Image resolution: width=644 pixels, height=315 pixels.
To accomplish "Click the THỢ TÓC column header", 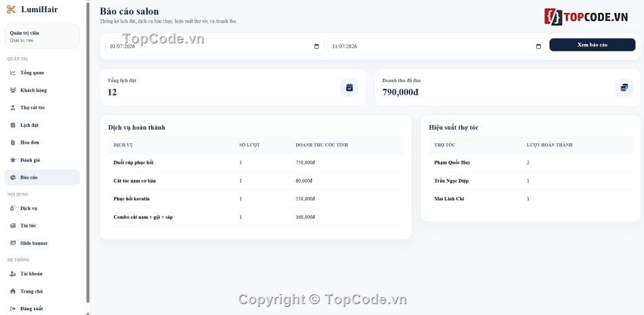I will (445, 145).
